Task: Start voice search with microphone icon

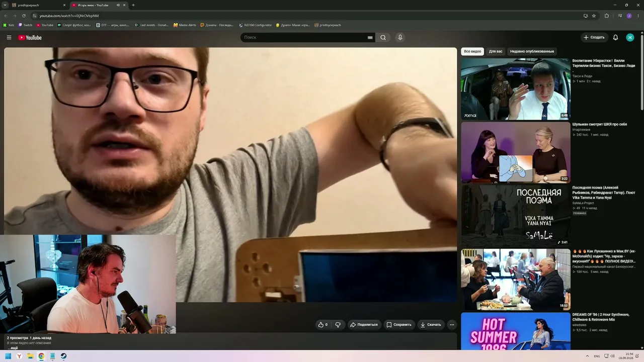Action: 400,38
